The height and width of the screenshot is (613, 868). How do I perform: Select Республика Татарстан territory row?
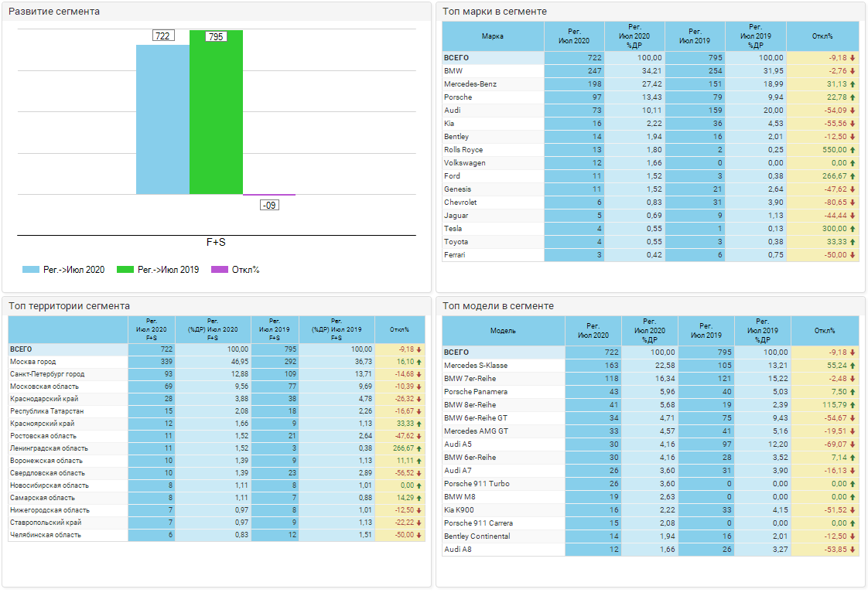coord(217,411)
